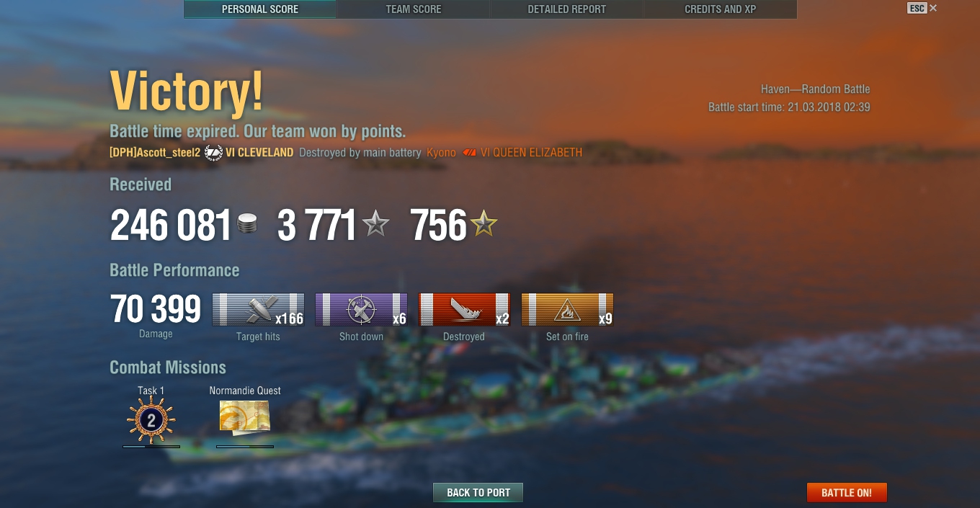Switch to the Team Score tab

pyautogui.click(x=414, y=9)
